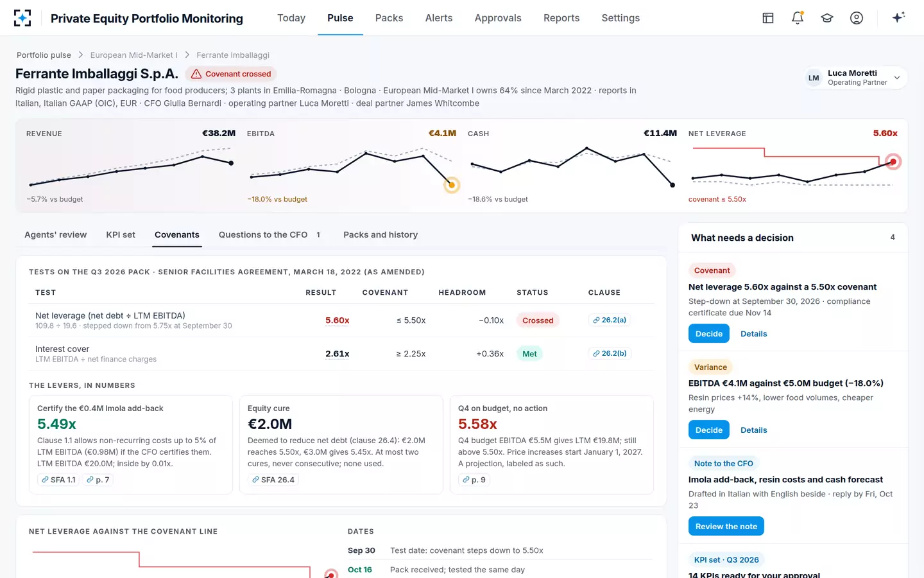
Task: Expand the Luca Moretti role switcher
Action: [855, 78]
